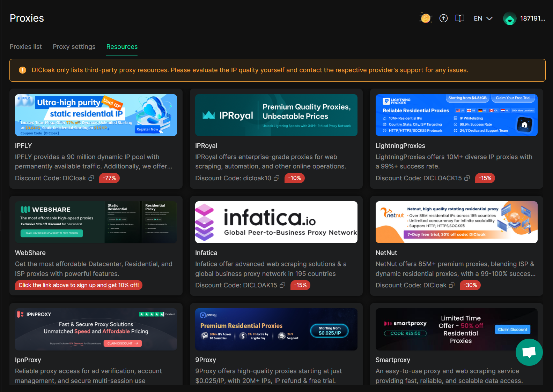This screenshot has height=392, width=553.
Task: Click the Infatica provider name
Action: point(206,253)
